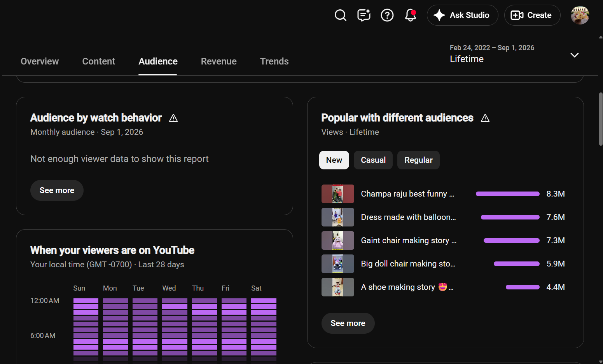The image size is (603, 364).
Task: Switch to the Revenue tab
Action: (218, 61)
